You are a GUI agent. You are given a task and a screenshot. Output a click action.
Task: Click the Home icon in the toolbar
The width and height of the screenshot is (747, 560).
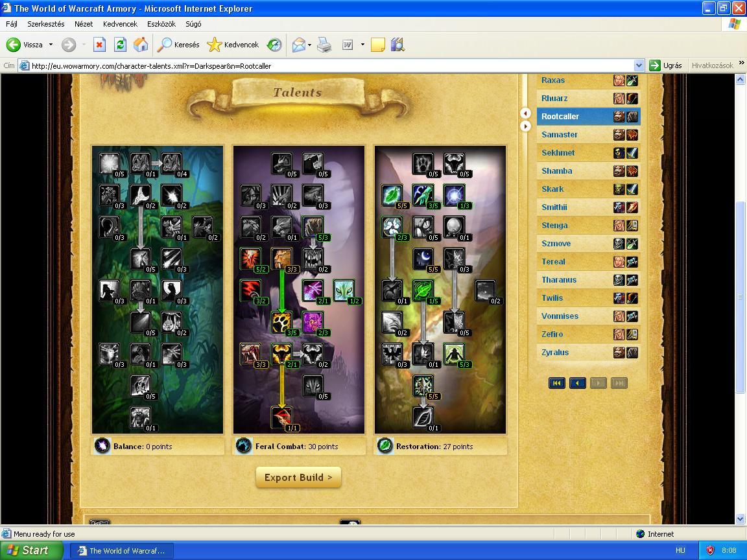coord(141,45)
